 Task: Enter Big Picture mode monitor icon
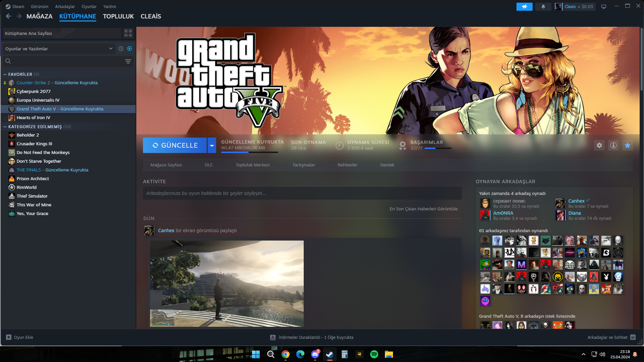coord(604,6)
